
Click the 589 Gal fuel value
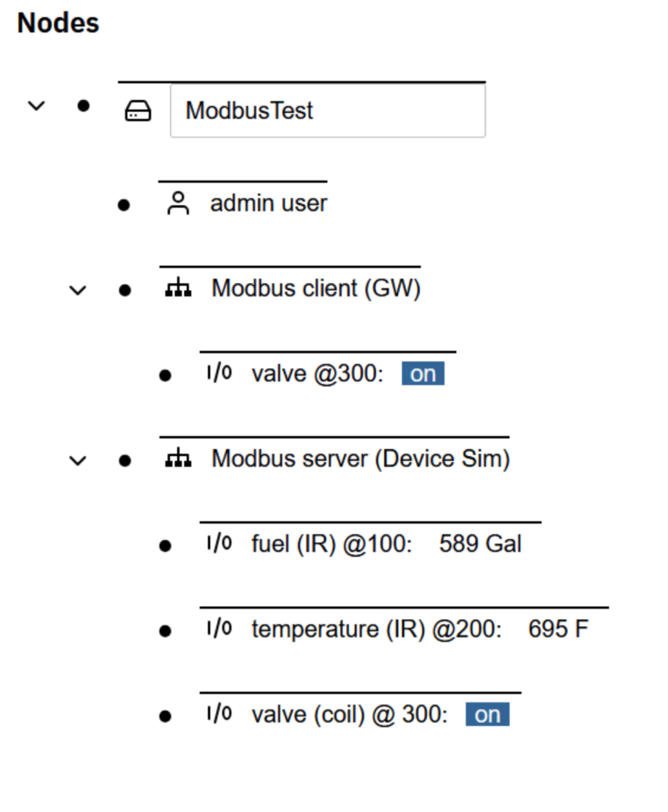480,544
